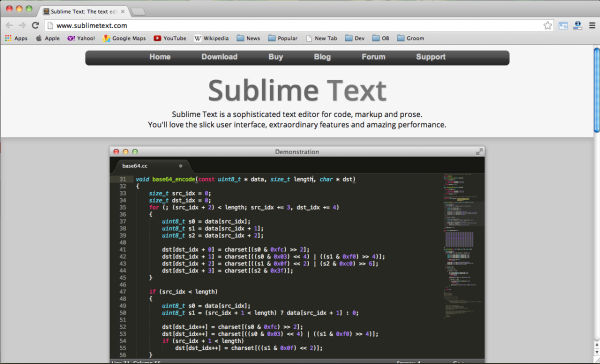This screenshot has height=364, width=600.
Task: Open the Google Maps bookmark
Action: pos(124,38)
